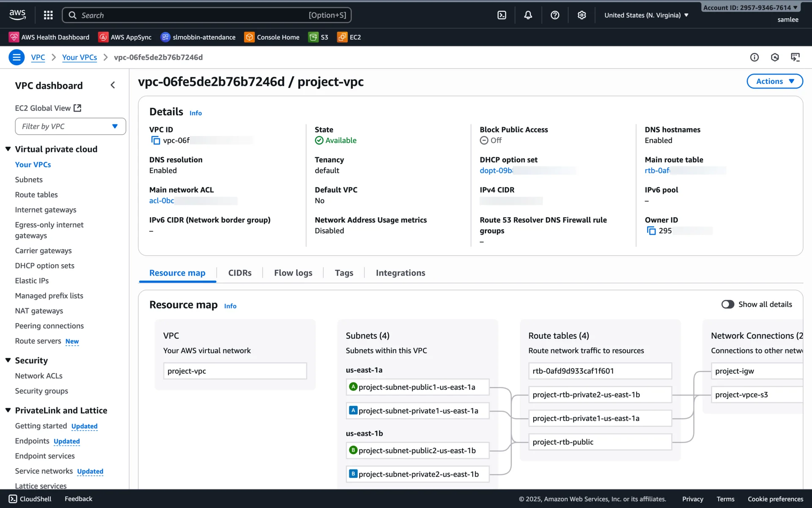Open the AWS services grid menu
812x508 pixels.
(x=48, y=15)
